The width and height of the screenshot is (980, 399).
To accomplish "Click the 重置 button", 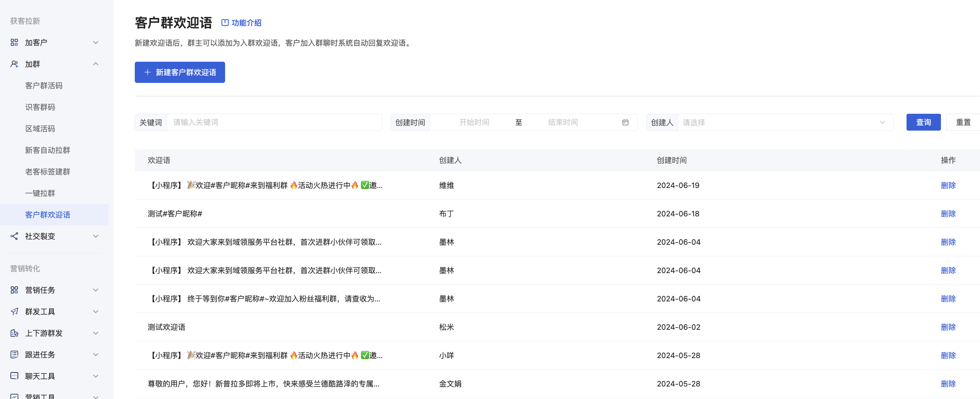I will (x=963, y=122).
